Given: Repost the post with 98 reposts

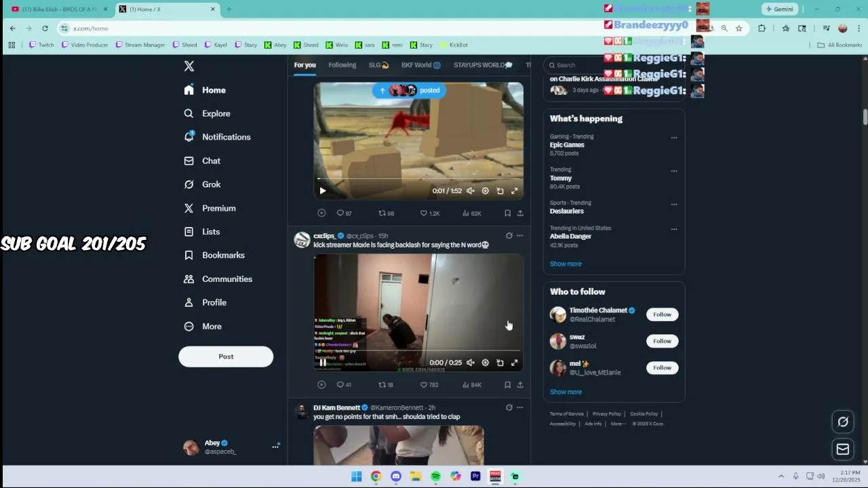Looking at the screenshot, I should pos(386,213).
